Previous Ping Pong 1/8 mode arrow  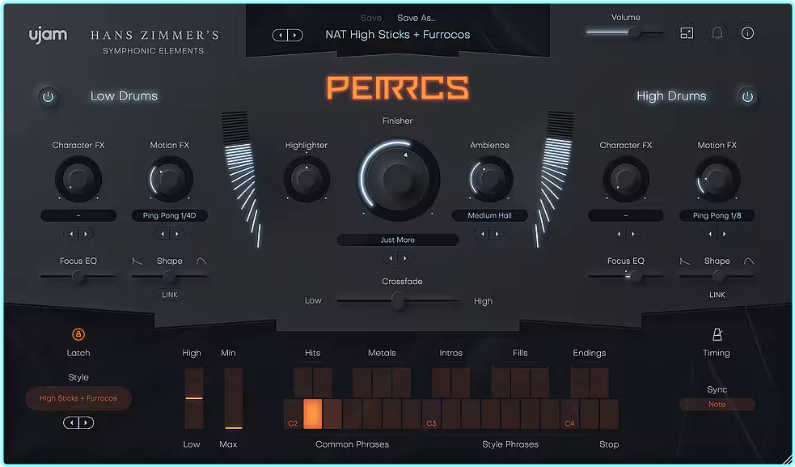coord(710,234)
